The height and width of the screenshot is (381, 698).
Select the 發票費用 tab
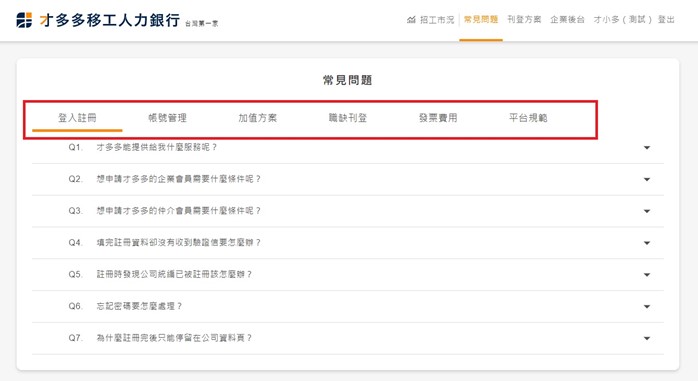(438, 118)
